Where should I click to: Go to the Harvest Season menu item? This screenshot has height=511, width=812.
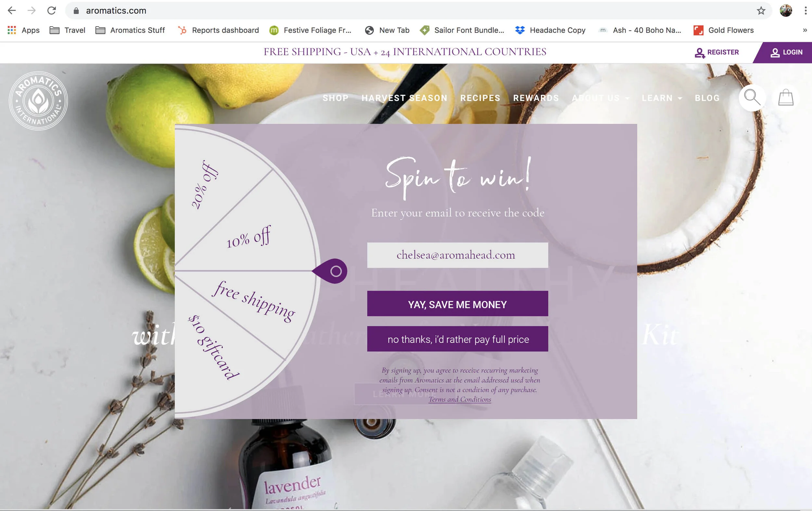click(x=404, y=98)
